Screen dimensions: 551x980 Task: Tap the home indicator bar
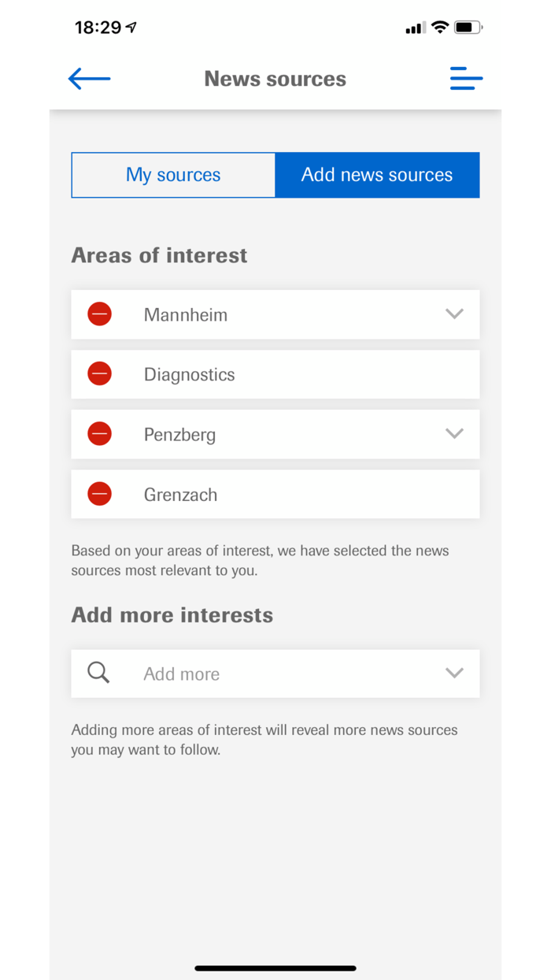coord(275,968)
